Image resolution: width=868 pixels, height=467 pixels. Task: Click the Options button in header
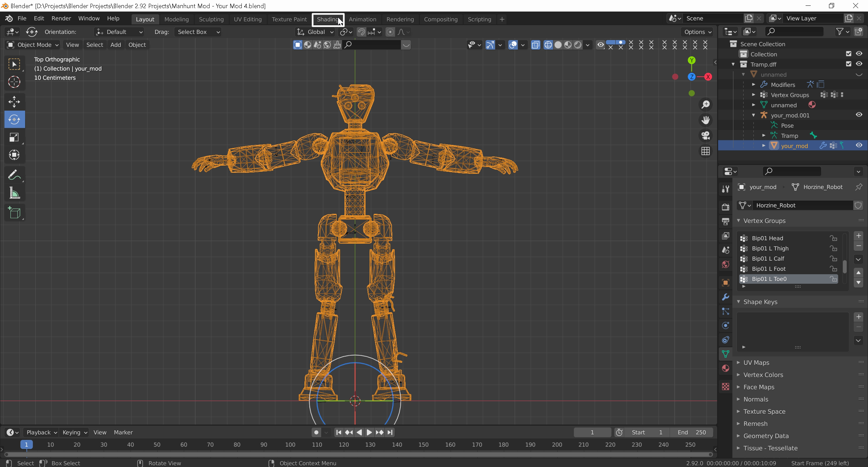point(697,32)
